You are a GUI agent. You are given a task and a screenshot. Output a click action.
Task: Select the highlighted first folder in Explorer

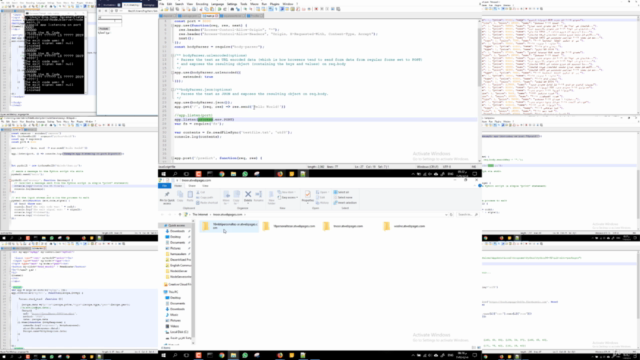point(229,226)
